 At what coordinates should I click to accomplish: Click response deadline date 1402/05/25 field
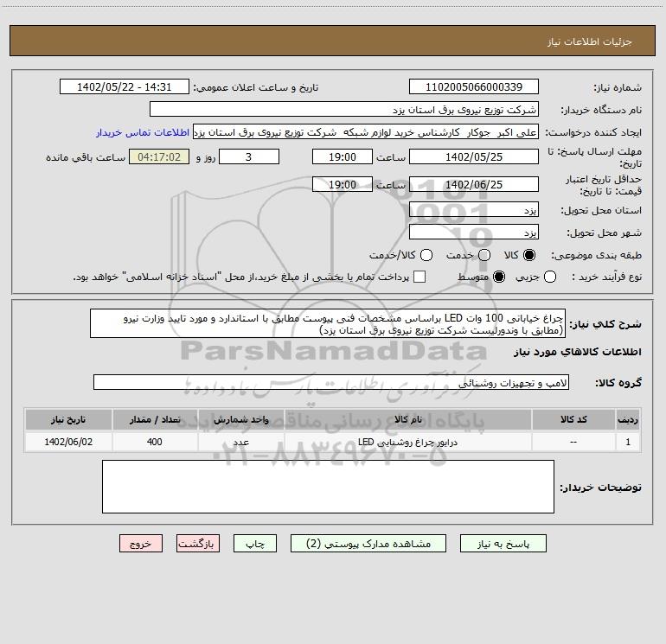(x=474, y=156)
